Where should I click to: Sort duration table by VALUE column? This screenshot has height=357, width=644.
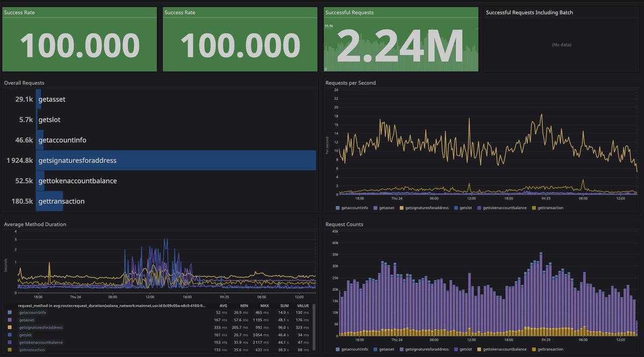click(303, 305)
